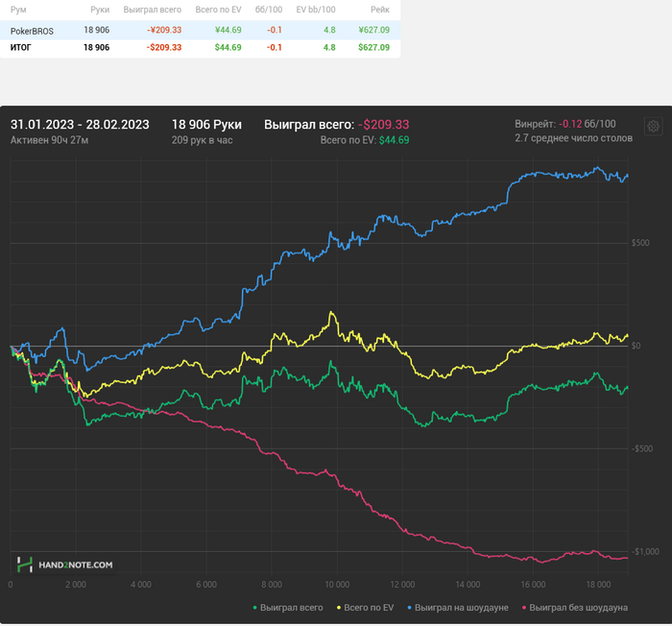
Task: Sort table by 'Рум' column header
Action: 18,10
